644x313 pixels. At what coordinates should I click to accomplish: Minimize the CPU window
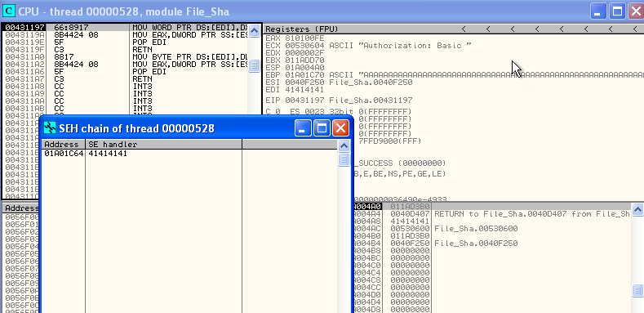(599, 11)
